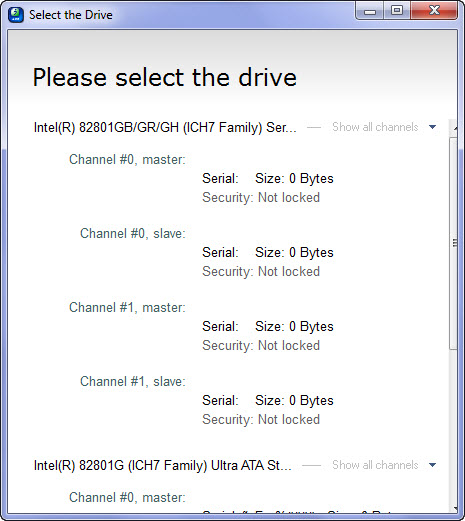Image resolution: width=465 pixels, height=521 pixels.
Task: Click the scroll up arrow of the list
Action: (455, 128)
